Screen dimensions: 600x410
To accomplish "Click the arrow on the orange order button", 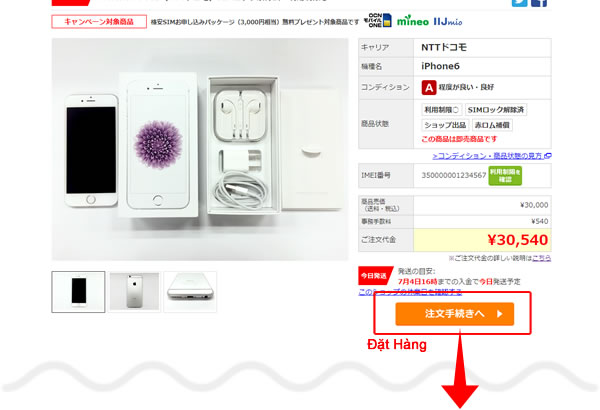I will click(499, 314).
